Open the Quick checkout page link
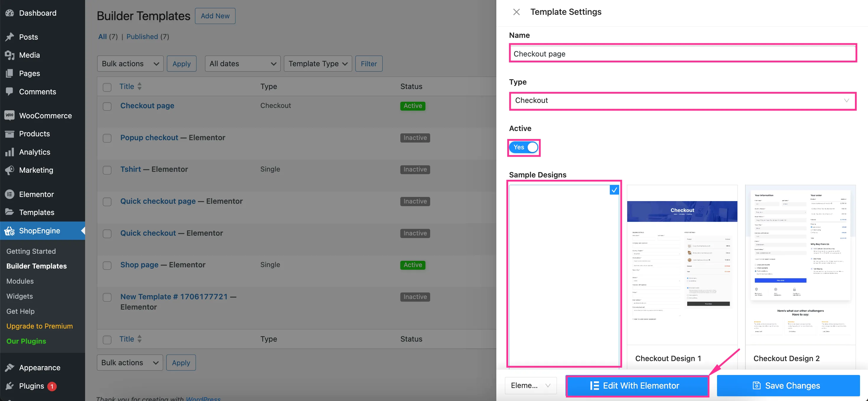Viewport: 868px width, 401px height. [158, 201]
